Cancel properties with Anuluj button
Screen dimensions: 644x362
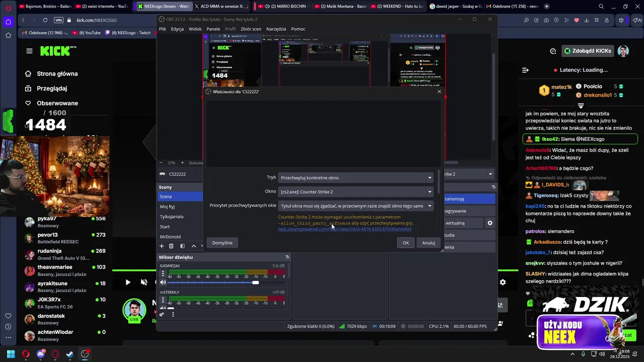[x=429, y=243]
